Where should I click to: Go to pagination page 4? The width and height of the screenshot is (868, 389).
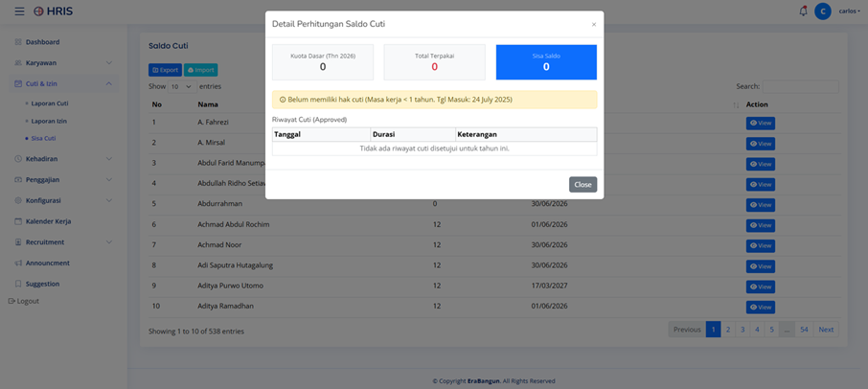(757, 330)
